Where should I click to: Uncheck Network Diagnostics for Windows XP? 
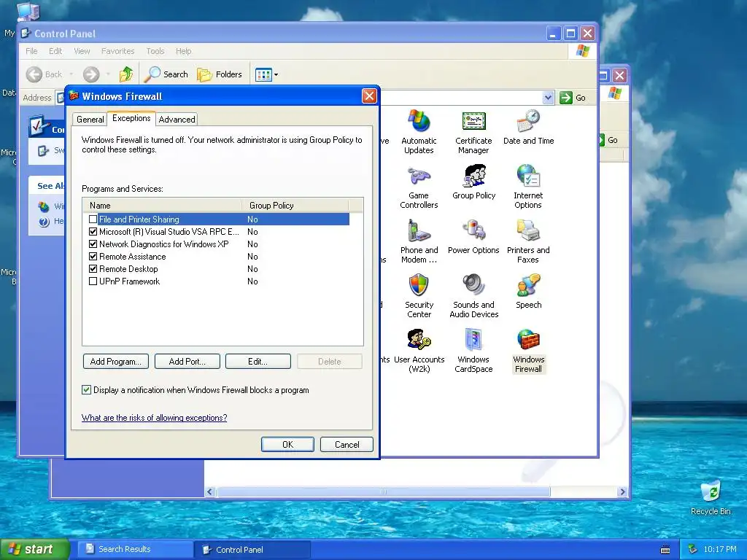click(93, 244)
